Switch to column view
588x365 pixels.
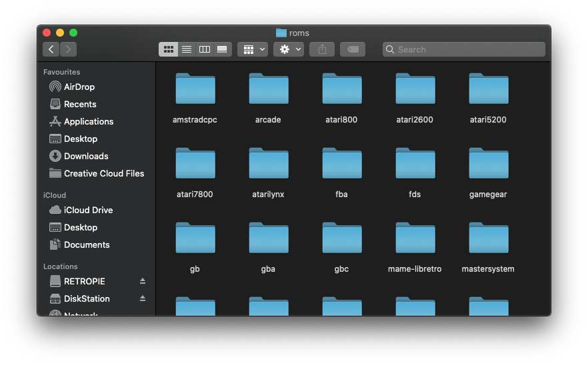205,49
